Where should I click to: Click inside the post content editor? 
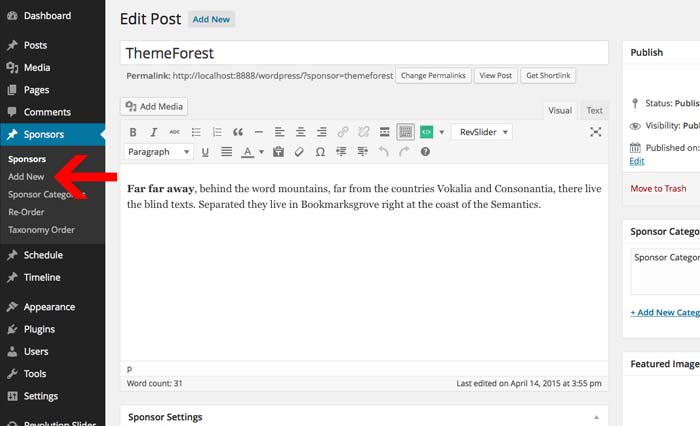[364, 263]
